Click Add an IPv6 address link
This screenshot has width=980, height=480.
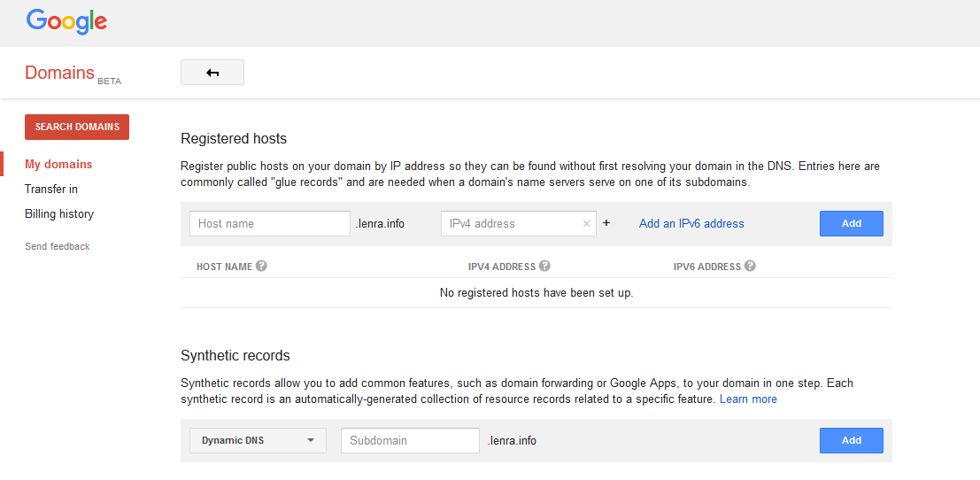691,223
